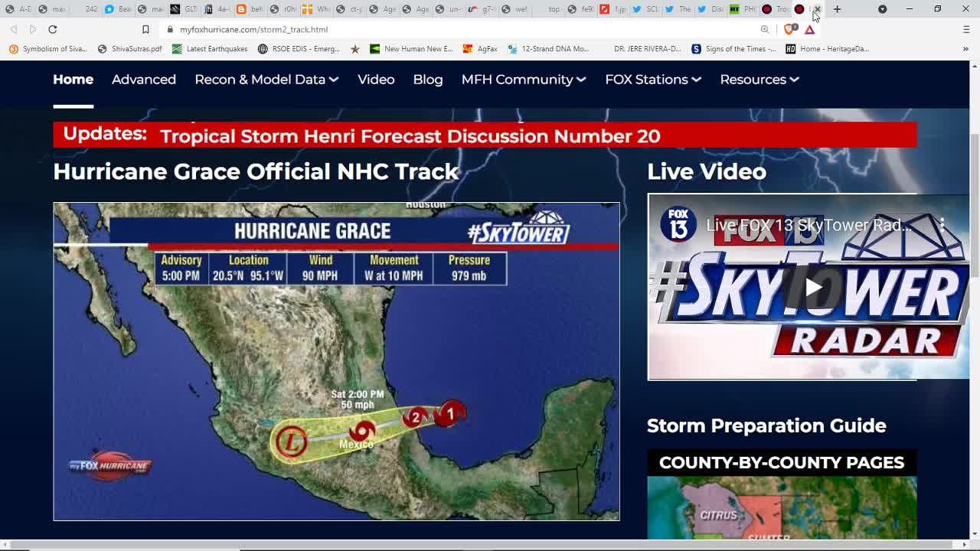
Task: Open New Human New E... bookmark
Action: tap(411, 49)
